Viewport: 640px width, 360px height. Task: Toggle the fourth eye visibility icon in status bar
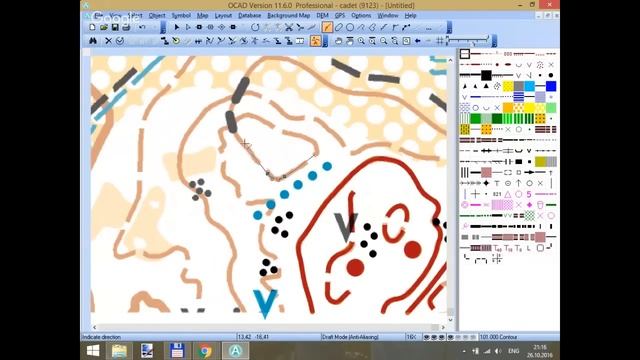pos(450,337)
